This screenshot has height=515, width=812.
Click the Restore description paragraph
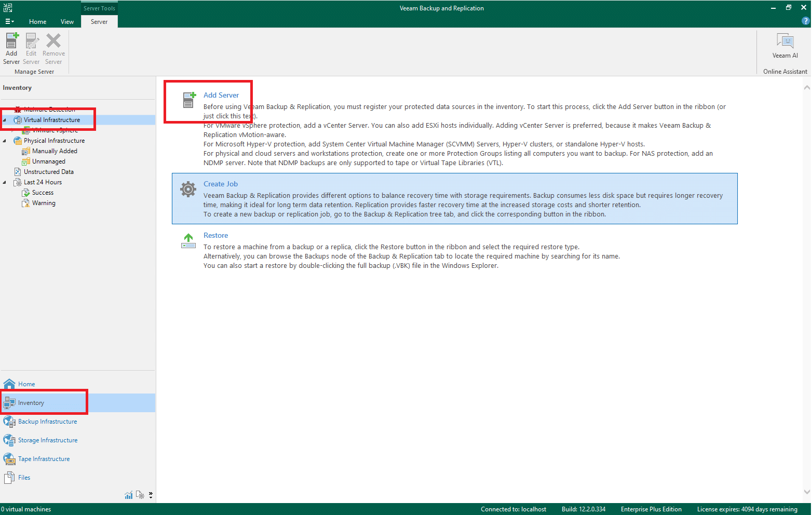411,256
